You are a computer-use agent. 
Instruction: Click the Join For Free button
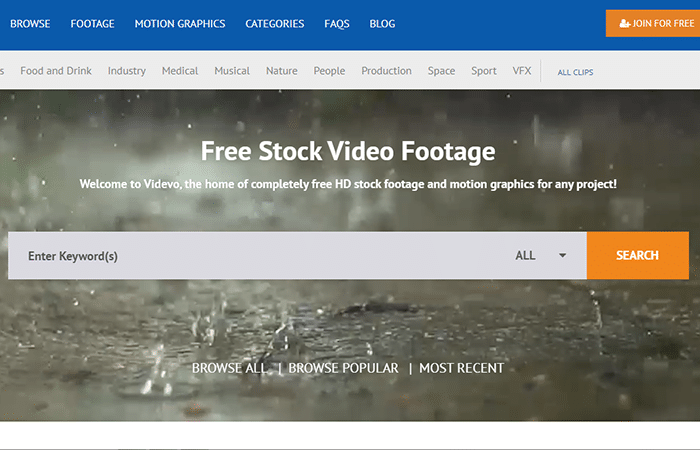(x=652, y=23)
